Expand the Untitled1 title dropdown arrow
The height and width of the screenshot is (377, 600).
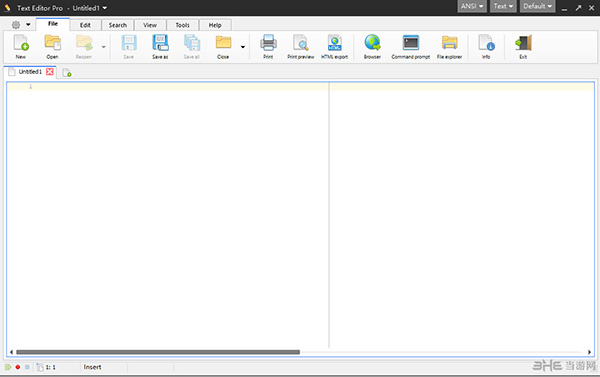(x=104, y=8)
